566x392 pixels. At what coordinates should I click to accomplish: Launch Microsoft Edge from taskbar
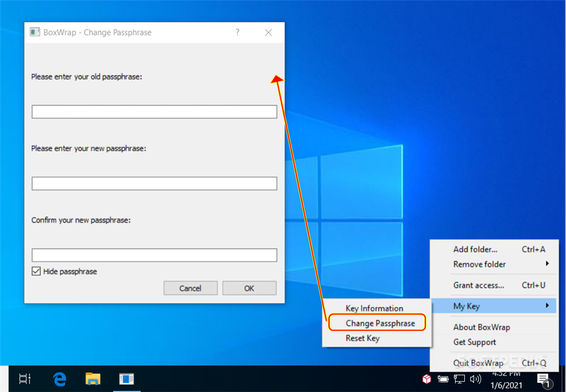pyautogui.click(x=60, y=379)
